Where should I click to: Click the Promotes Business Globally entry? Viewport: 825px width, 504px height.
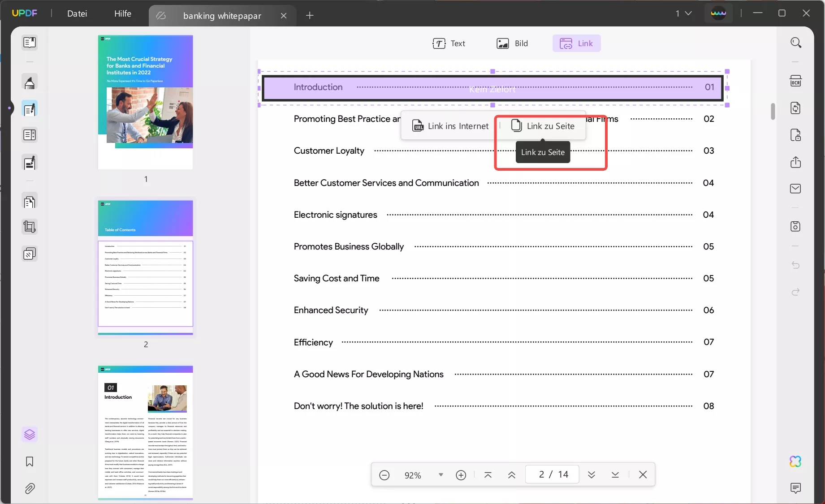tap(349, 246)
